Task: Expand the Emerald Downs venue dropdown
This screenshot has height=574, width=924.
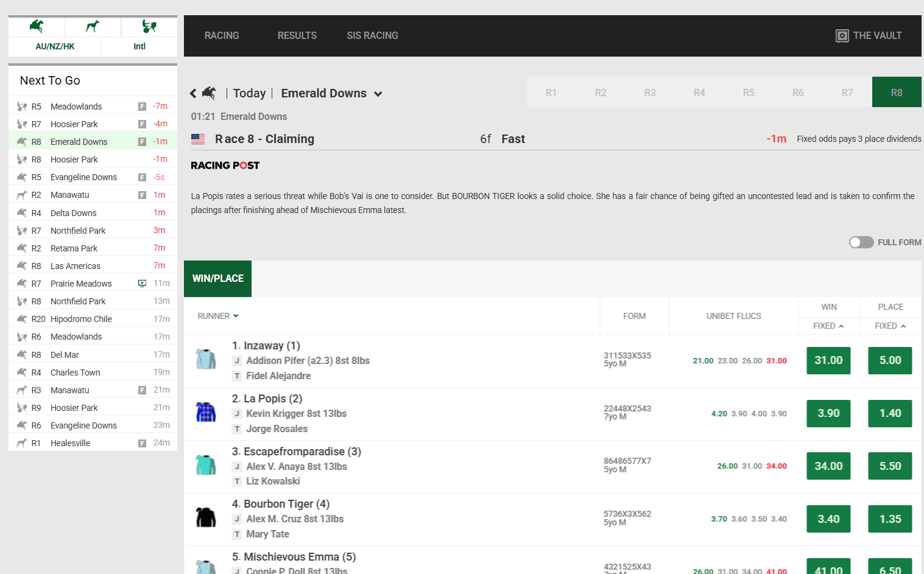Action: [x=378, y=94]
